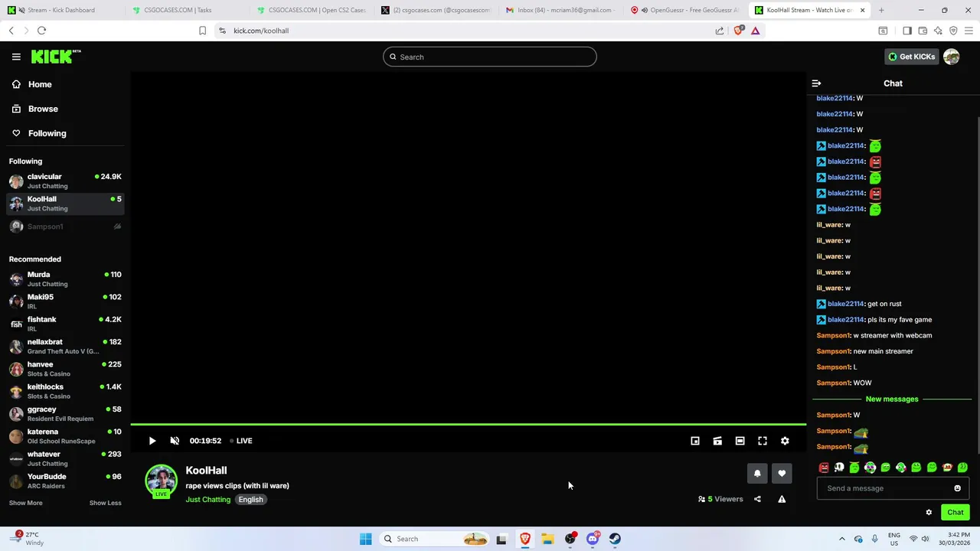Image resolution: width=980 pixels, height=551 pixels.
Task: Open Leo AI sparkle icon
Action: [x=938, y=31]
